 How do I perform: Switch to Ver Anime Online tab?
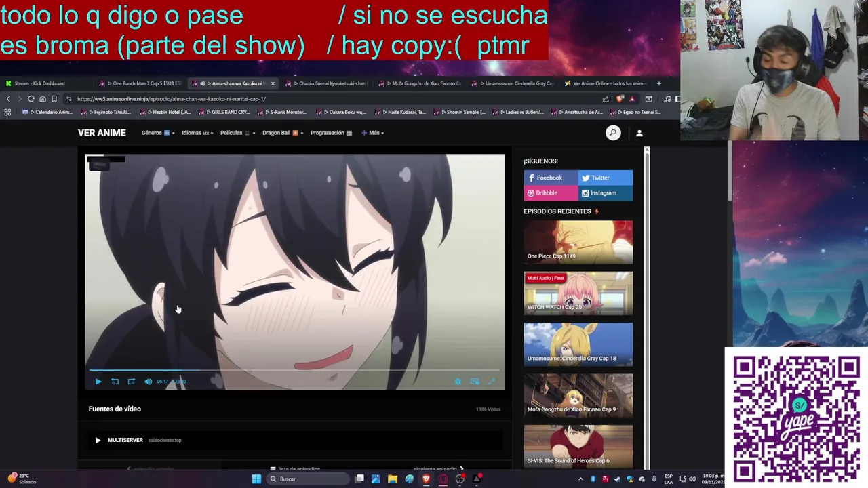tap(606, 83)
